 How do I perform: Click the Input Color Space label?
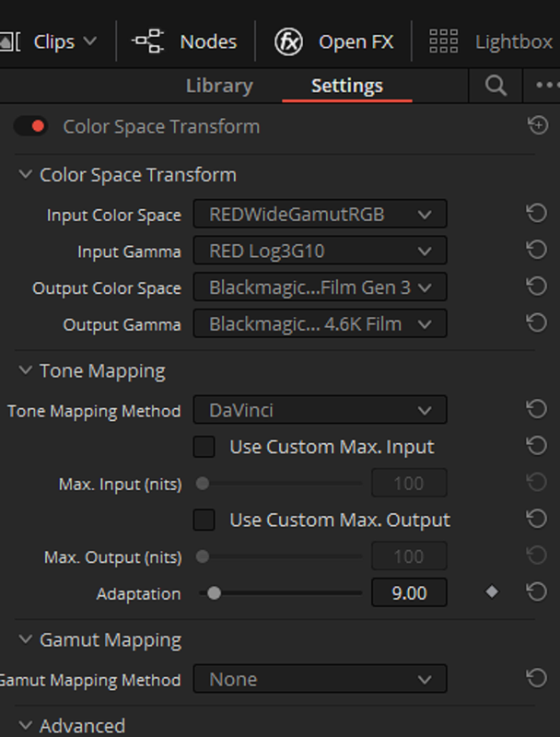[x=113, y=216]
